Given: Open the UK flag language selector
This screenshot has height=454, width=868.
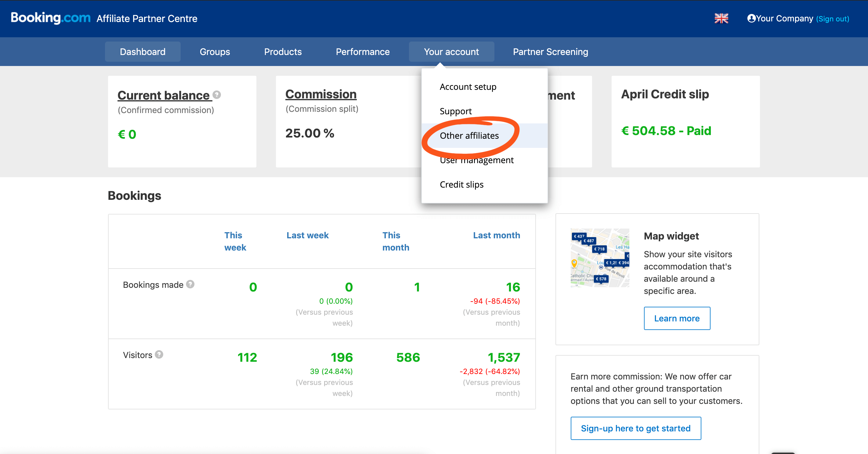Looking at the screenshot, I should point(721,18).
